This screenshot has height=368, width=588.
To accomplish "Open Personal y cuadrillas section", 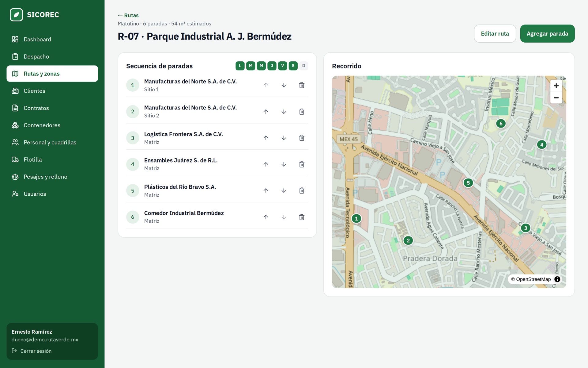I will point(52,142).
